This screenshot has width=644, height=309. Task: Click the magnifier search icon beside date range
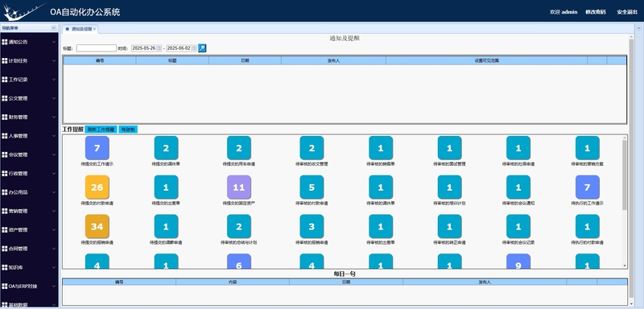pyautogui.click(x=202, y=48)
